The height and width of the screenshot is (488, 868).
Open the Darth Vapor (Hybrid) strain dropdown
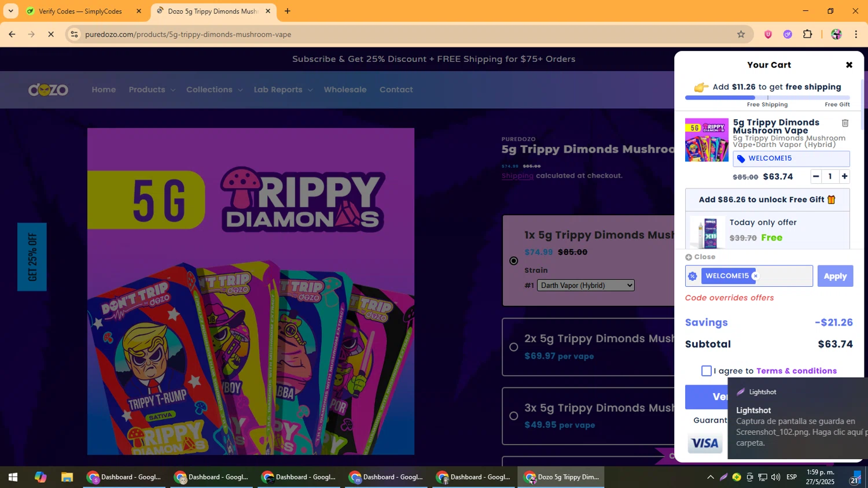586,285
